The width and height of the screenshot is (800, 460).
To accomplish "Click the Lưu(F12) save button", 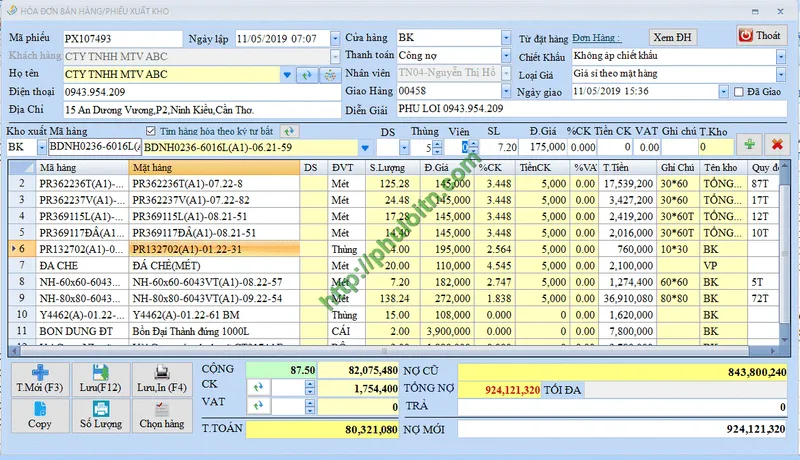I will click(101, 380).
